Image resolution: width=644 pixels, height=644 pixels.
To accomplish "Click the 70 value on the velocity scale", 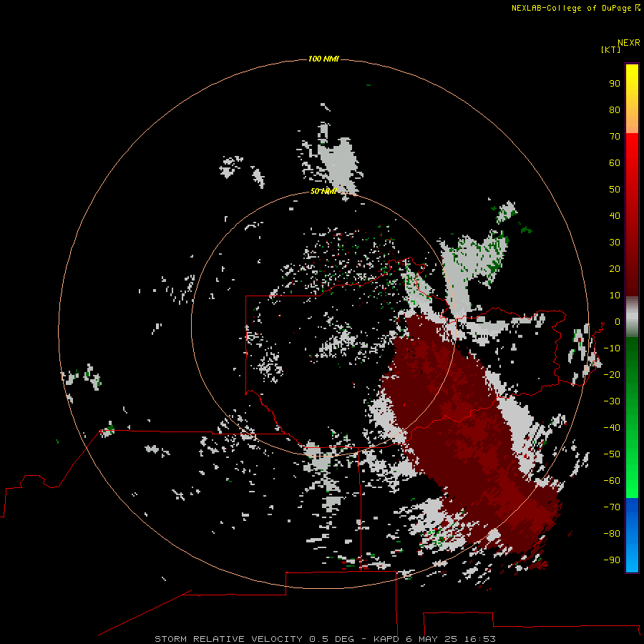I will point(615,137).
